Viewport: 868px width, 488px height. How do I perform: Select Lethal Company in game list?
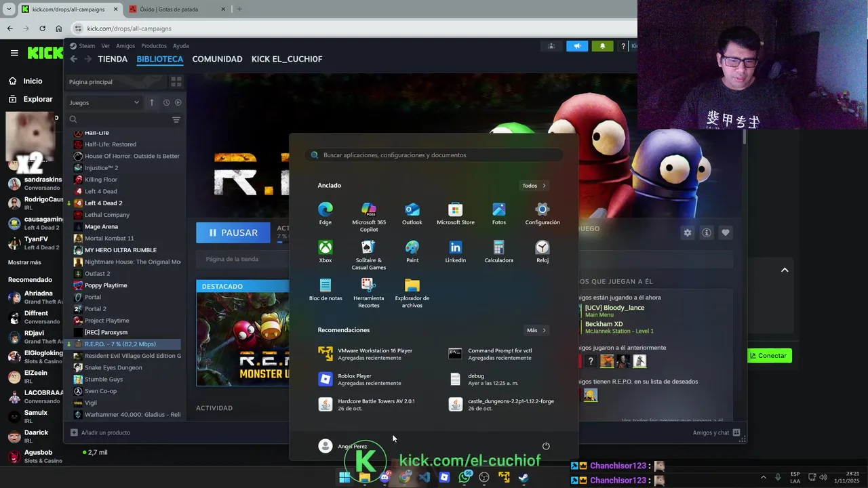click(x=107, y=215)
